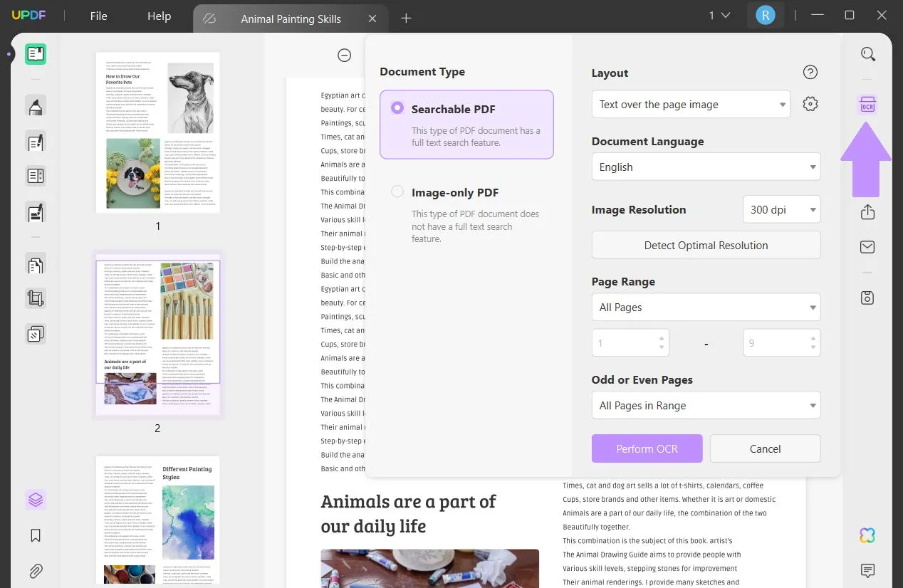Click the heading Animals are a part of
The height and width of the screenshot is (588, 903).
[408, 501]
